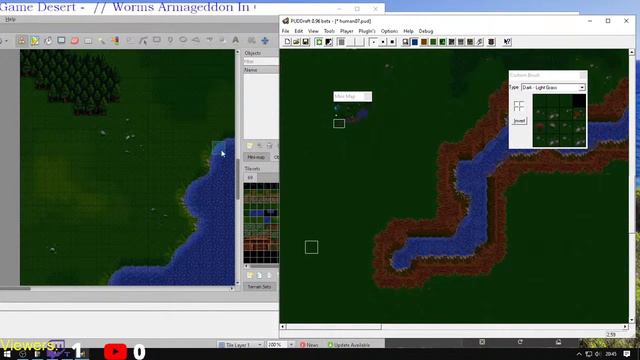
Task: Select the small brush size dot
Action: pyautogui.click(x=373, y=42)
